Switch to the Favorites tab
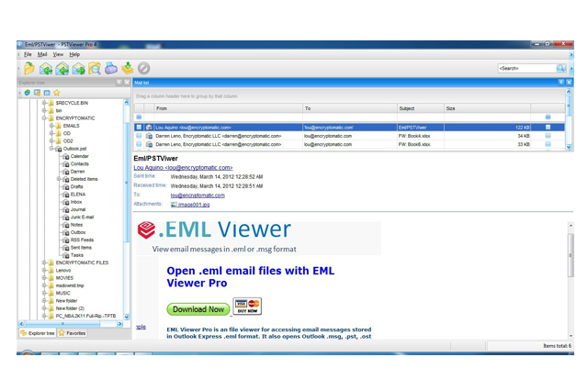Screen dimensions: 588x391 [73, 333]
